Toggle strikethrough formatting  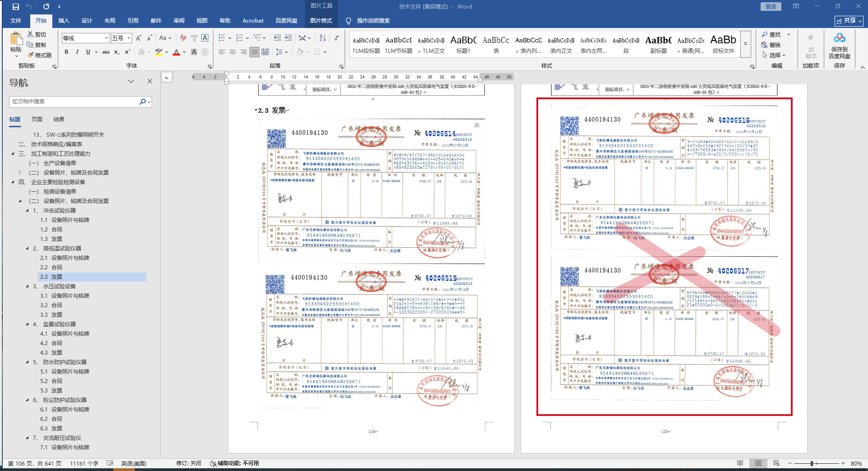click(106, 52)
